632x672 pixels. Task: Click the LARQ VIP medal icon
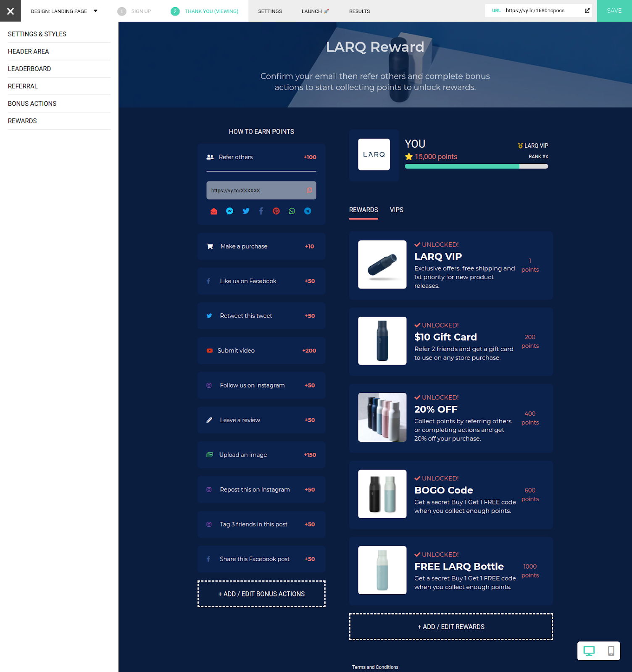click(520, 146)
